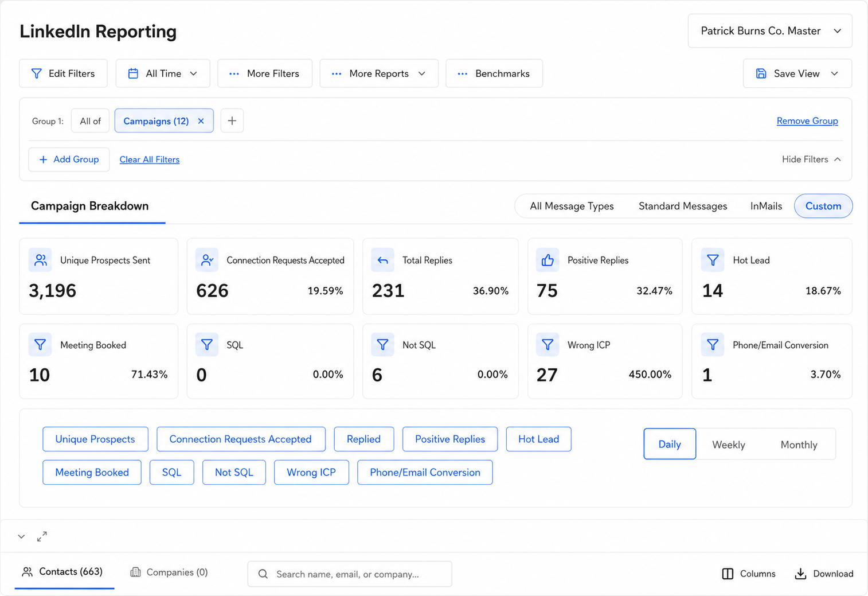
Task: Toggle the Not SQL series chip
Action: pos(234,472)
